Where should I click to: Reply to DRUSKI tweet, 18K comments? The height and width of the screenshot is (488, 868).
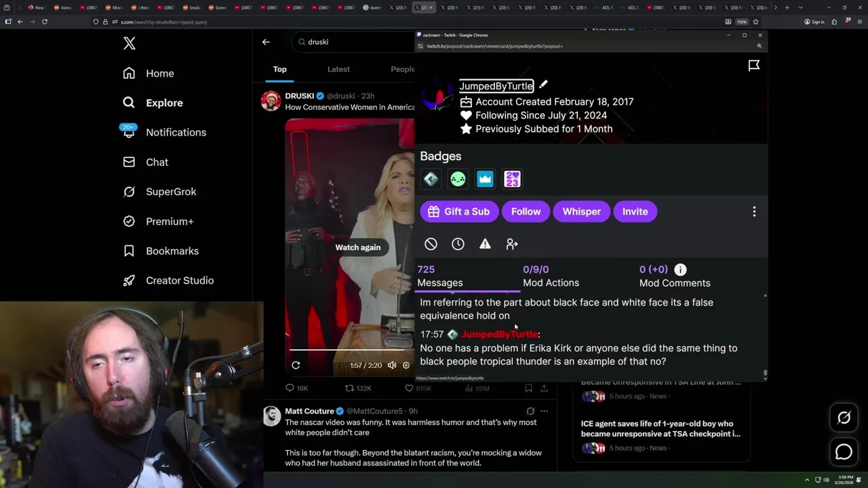pyautogui.click(x=297, y=388)
